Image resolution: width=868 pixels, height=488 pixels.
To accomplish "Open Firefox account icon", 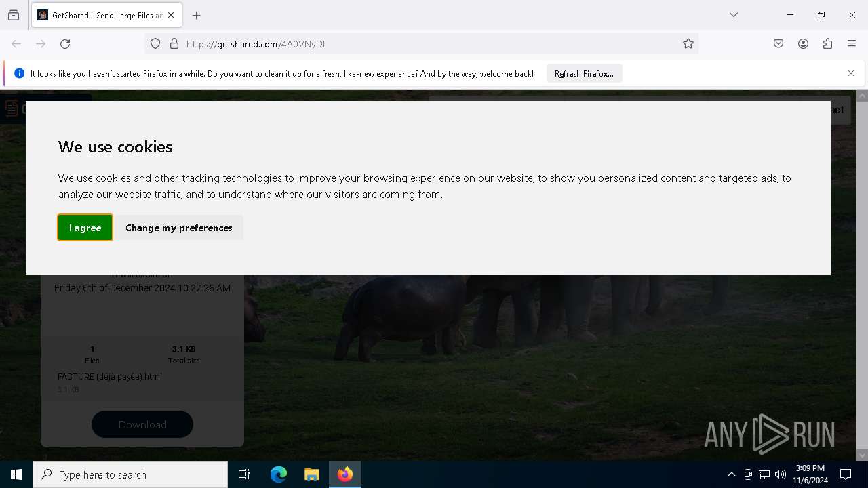I will point(803,44).
